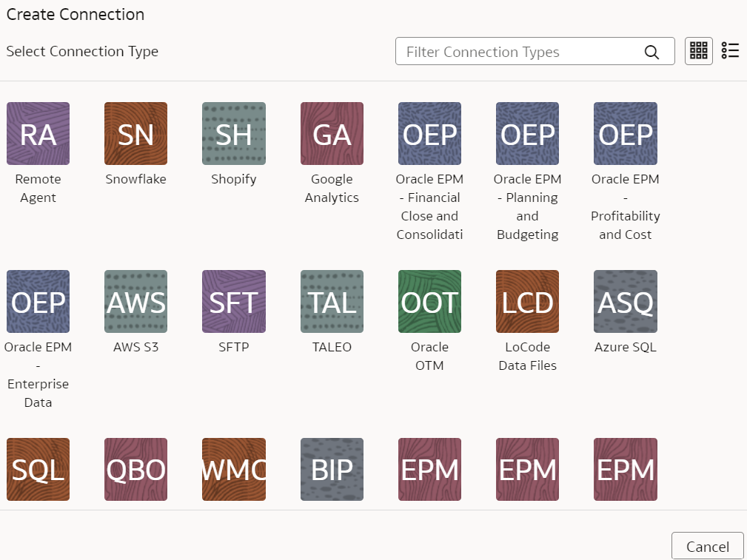Select the Google Analytics connection

click(x=332, y=134)
